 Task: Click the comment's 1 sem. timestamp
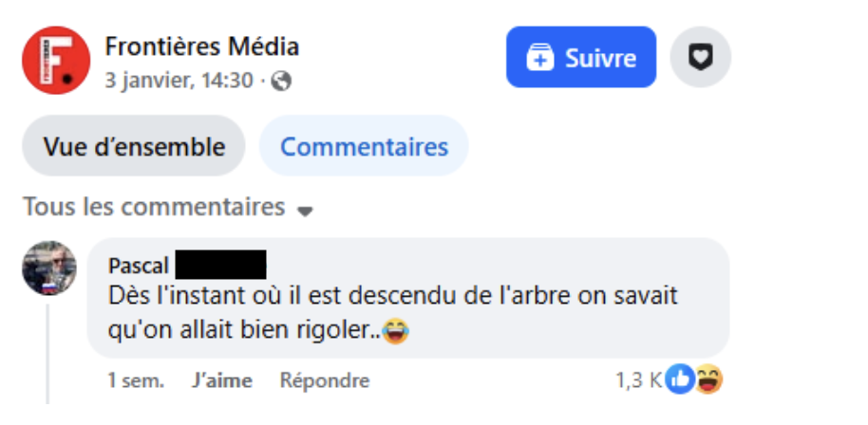pyautogui.click(x=136, y=380)
